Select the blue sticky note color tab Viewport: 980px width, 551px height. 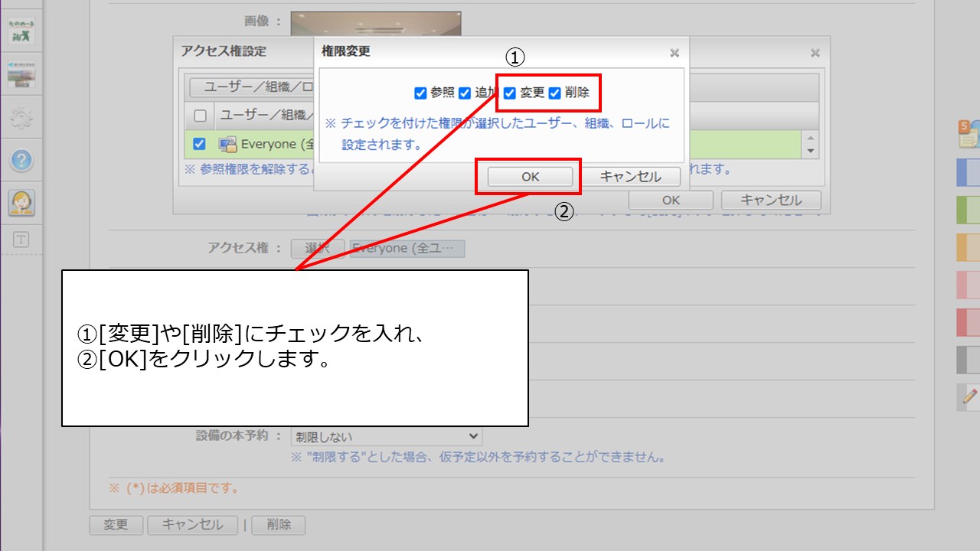[x=968, y=173]
